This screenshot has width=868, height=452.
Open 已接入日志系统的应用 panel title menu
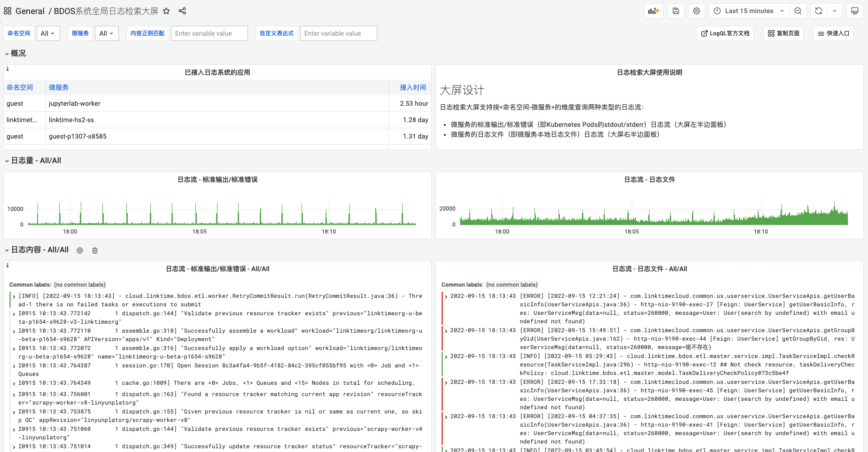(217, 72)
